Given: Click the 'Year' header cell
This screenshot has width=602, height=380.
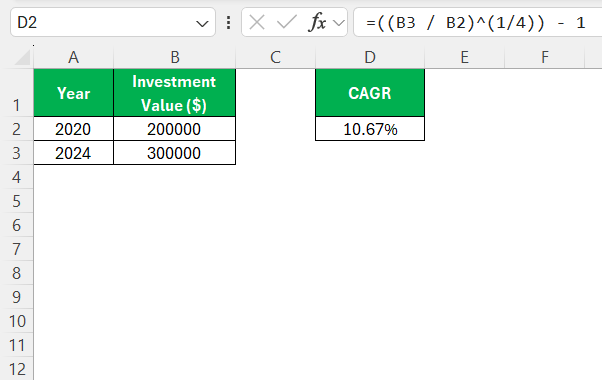Looking at the screenshot, I should pyautogui.click(x=73, y=93).
